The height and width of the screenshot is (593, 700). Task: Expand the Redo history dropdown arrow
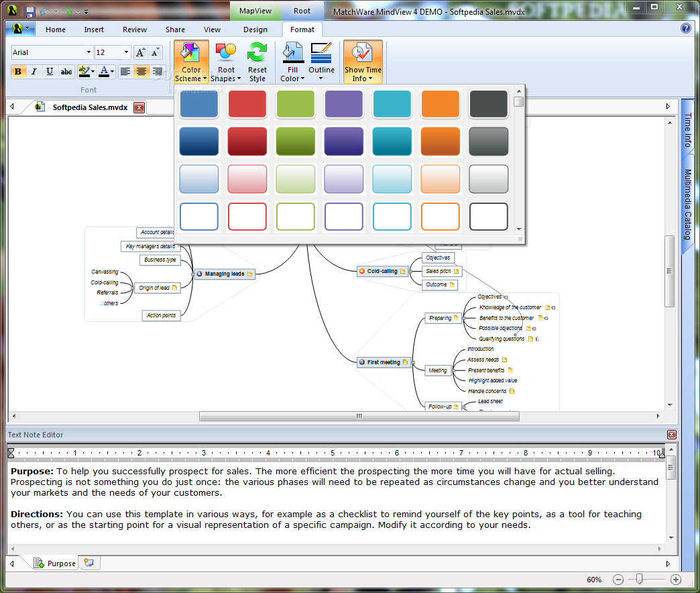pos(78,12)
